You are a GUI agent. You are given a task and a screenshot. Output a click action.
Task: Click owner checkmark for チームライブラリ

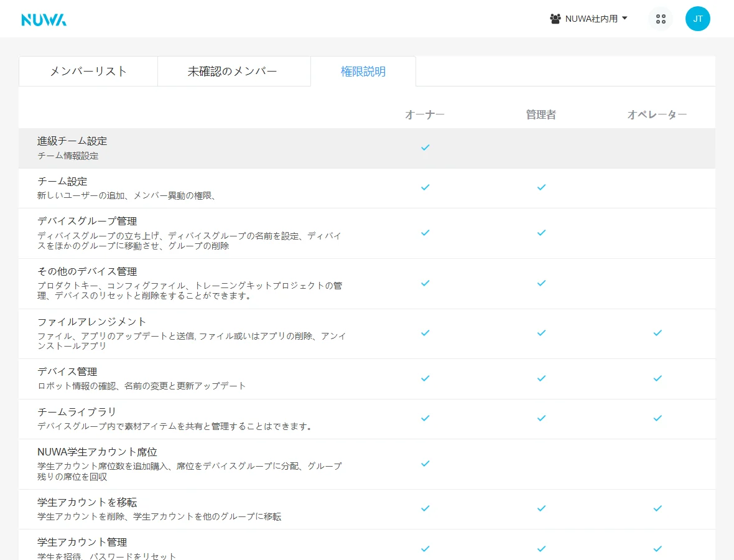(x=425, y=418)
